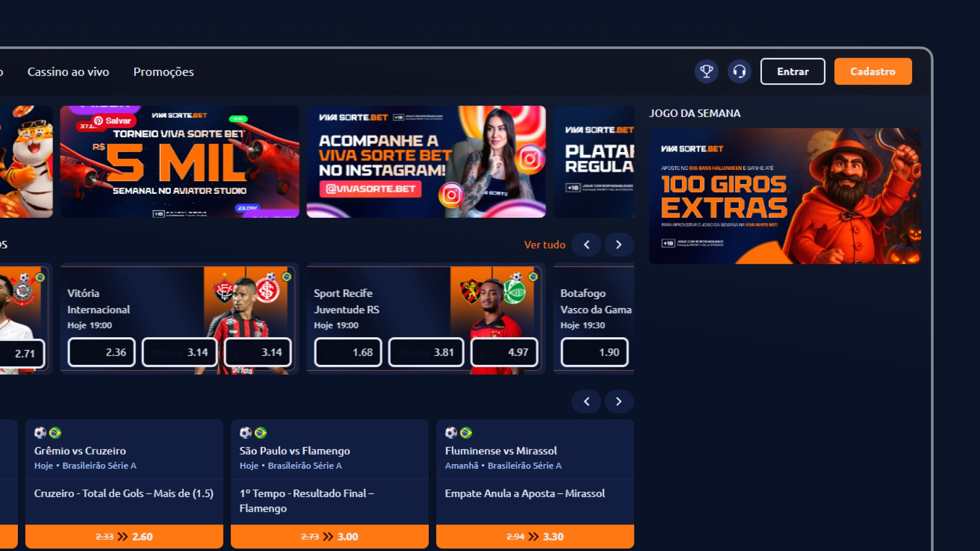Click soccer ball icon on Fluminense card

(451, 433)
